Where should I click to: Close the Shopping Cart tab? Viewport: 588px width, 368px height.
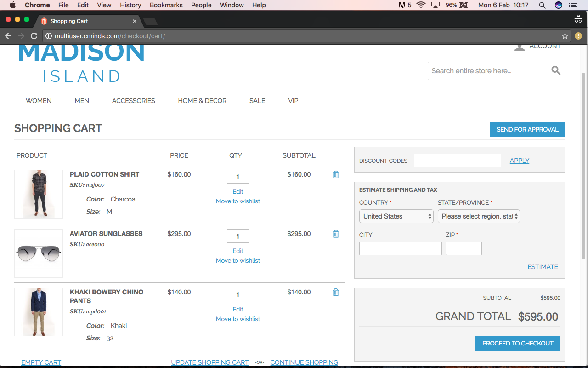click(135, 21)
